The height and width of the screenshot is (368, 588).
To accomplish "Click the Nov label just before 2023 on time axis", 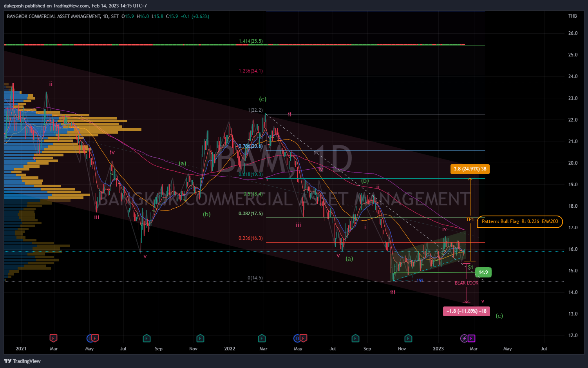I will (402, 349).
